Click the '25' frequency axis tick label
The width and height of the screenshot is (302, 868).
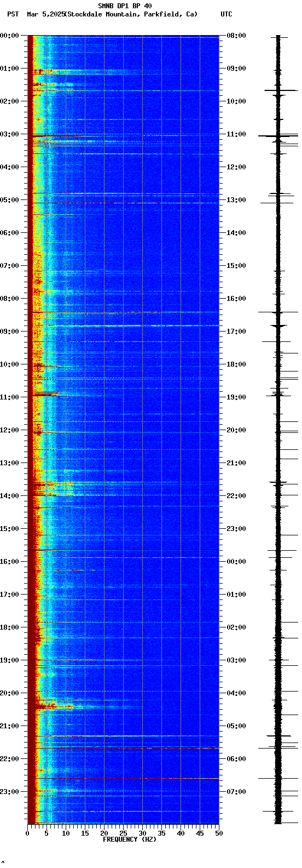coord(123,833)
